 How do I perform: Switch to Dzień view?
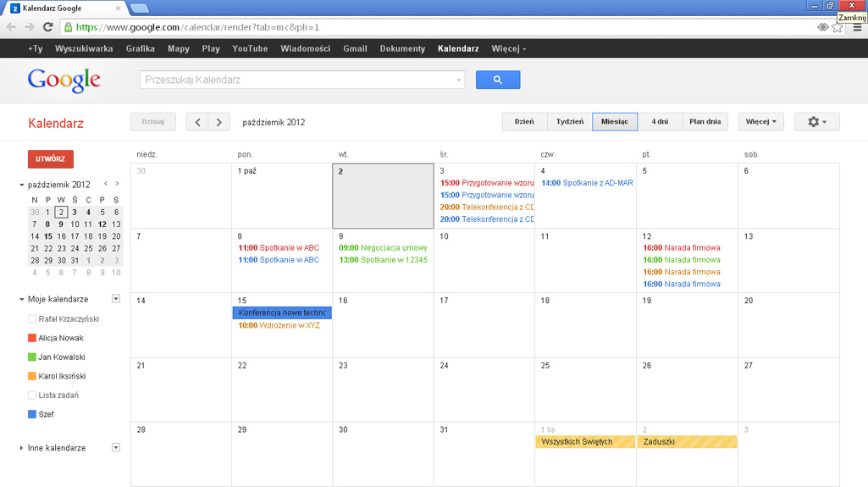coord(524,122)
